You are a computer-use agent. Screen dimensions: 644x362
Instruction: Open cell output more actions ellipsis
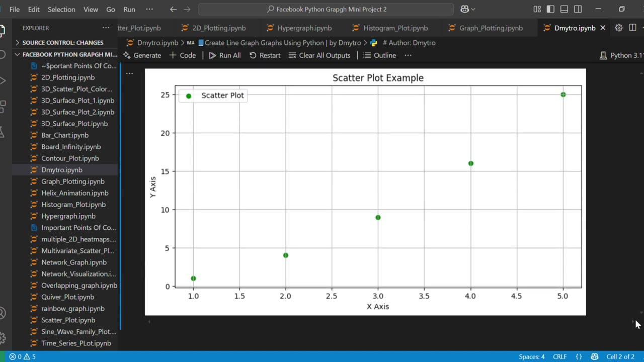click(129, 73)
